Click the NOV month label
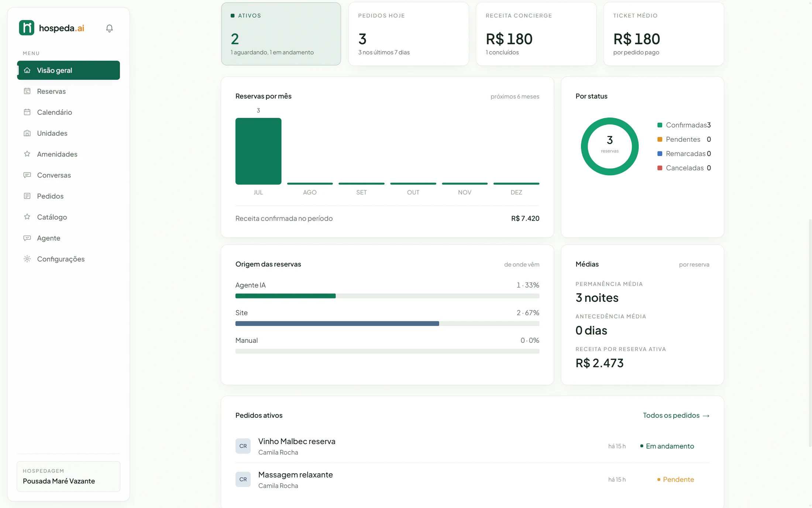Viewport: 812px width, 508px height. tap(464, 192)
